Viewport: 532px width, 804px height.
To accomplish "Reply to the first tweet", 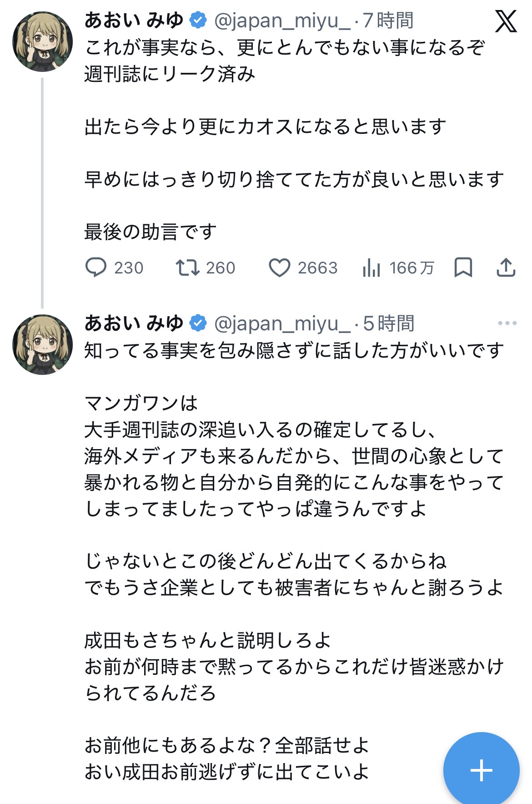I will pos(96,268).
